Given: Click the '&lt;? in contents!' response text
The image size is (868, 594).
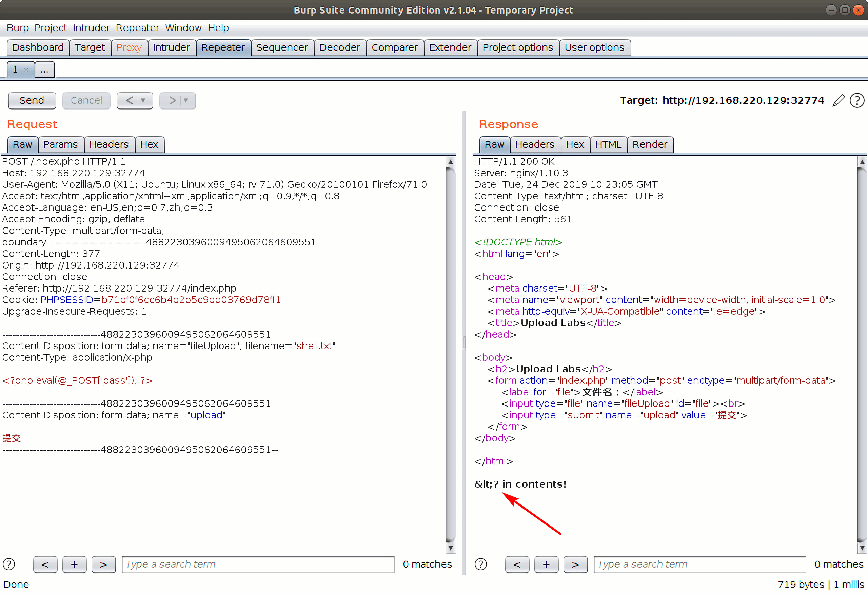Looking at the screenshot, I should [520, 484].
